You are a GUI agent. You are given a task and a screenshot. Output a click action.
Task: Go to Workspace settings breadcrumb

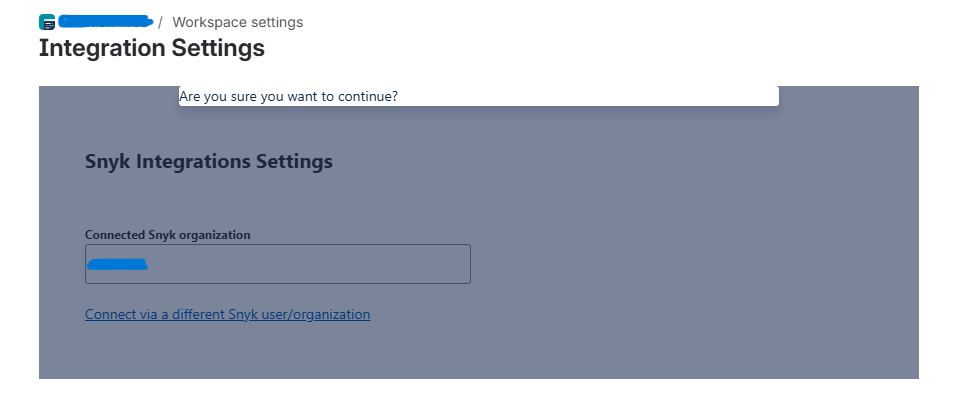pos(237,22)
